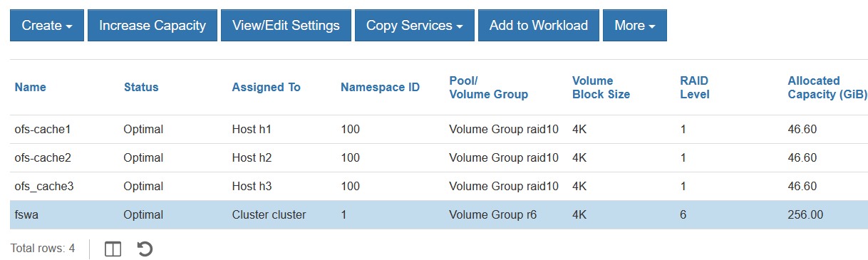Sort by the Namespace ID column header
The image size is (868, 260).
coord(381,87)
